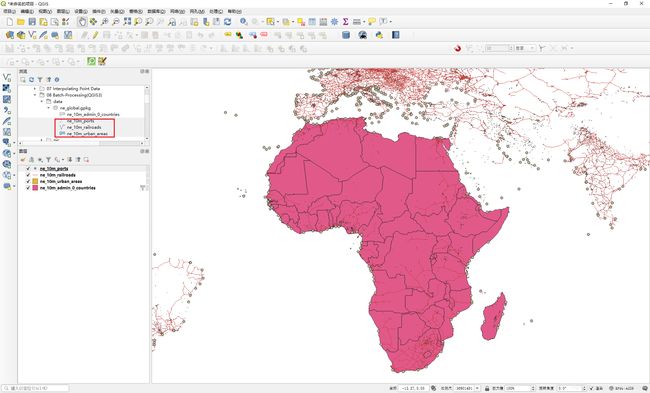Click the green plugin icon in the bottom toolbar row
Screen dimensions: 650x393
click(91, 61)
